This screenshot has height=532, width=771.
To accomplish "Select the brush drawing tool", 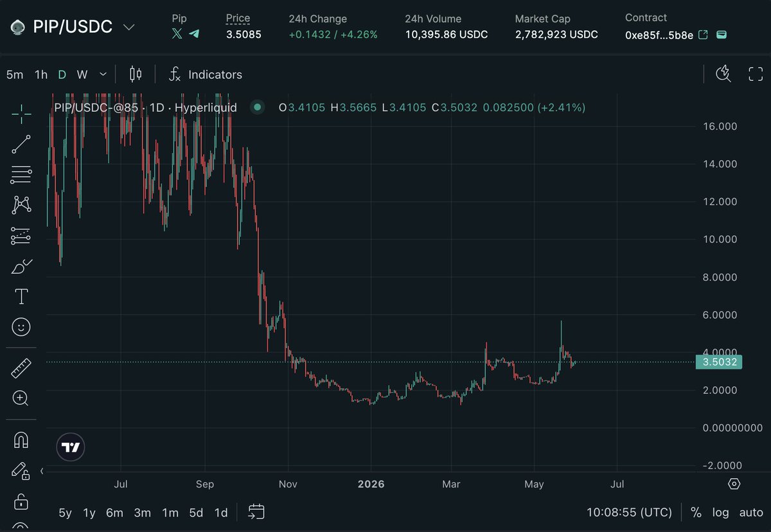I will pos(21,266).
